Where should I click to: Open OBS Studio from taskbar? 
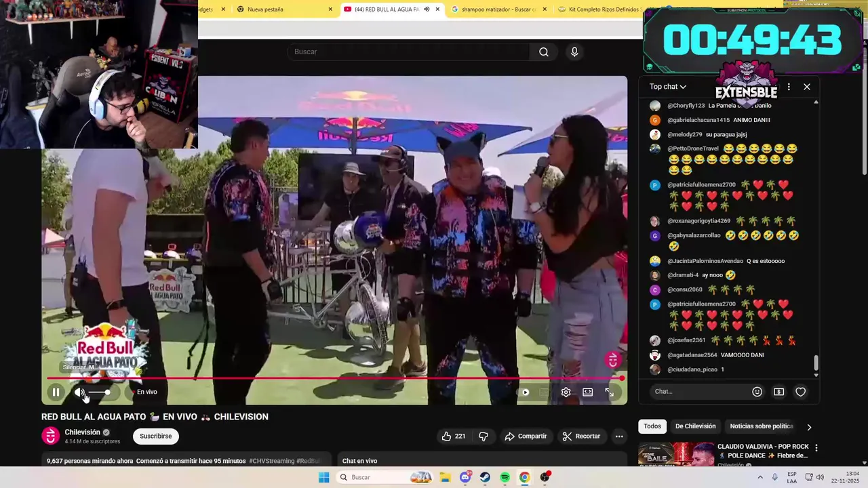pyautogui.click(x=545, y=477)
